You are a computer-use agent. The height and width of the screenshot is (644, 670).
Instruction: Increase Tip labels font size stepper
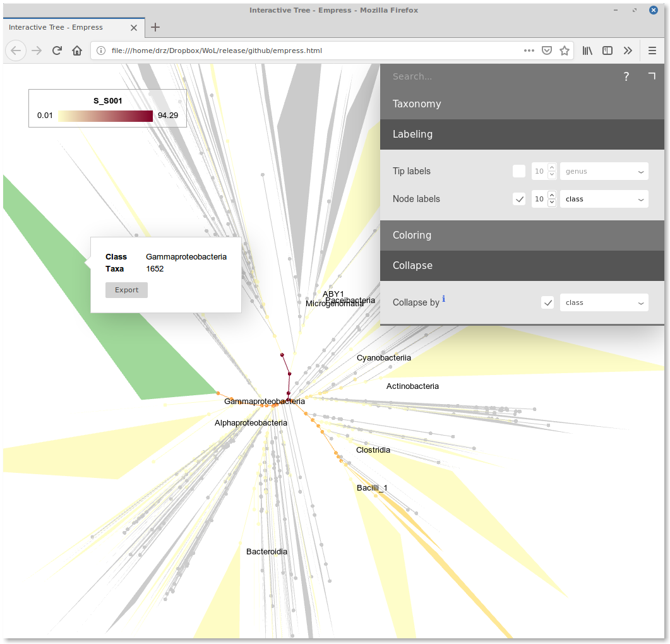pyautogui.click(x=552, y=167)
